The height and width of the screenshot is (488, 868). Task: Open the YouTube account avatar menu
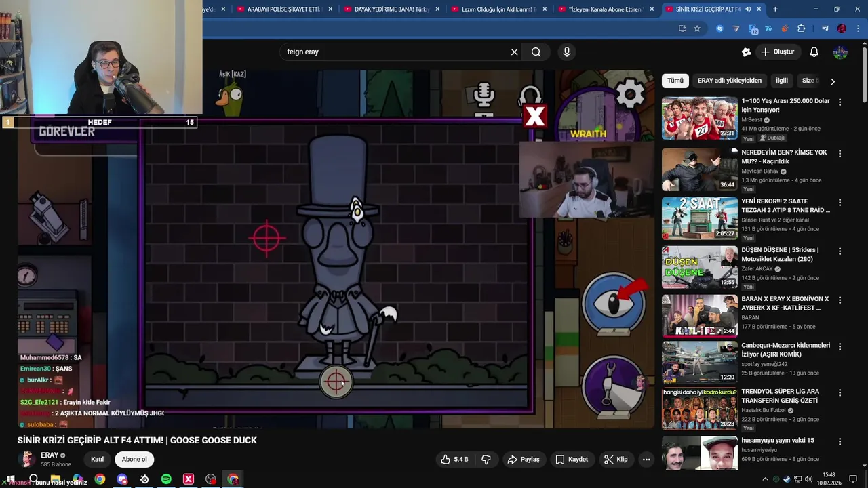pos(840,52)
